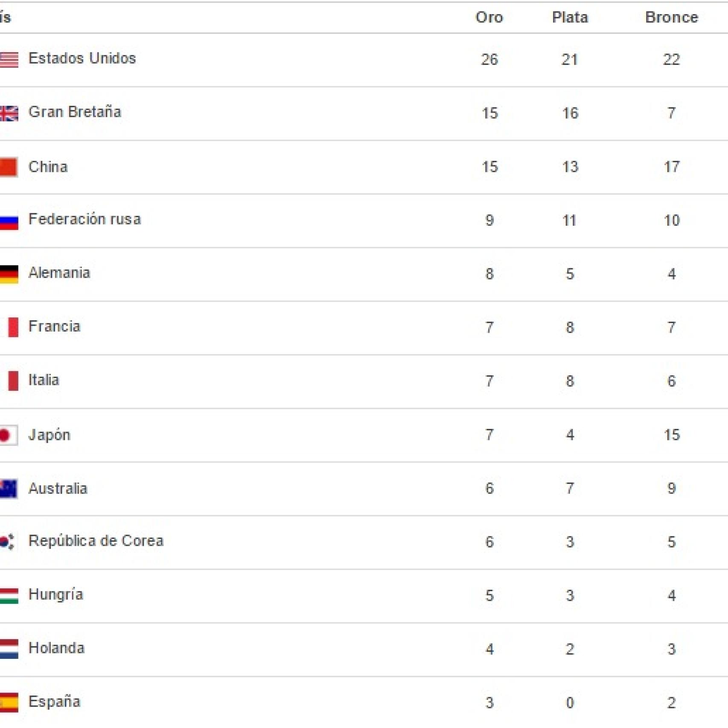Click the Australia flag icon

(9, 489)
